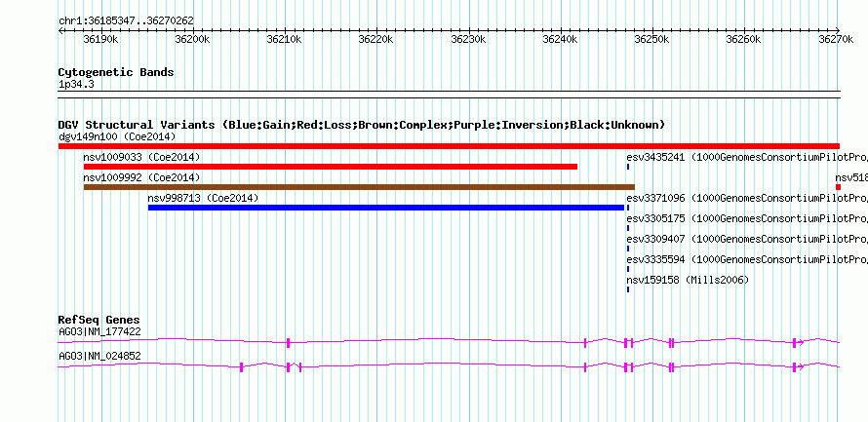Click the chr1:36185347..36270262 coordinate label
The image size is (868, 422).
(126, 21)
